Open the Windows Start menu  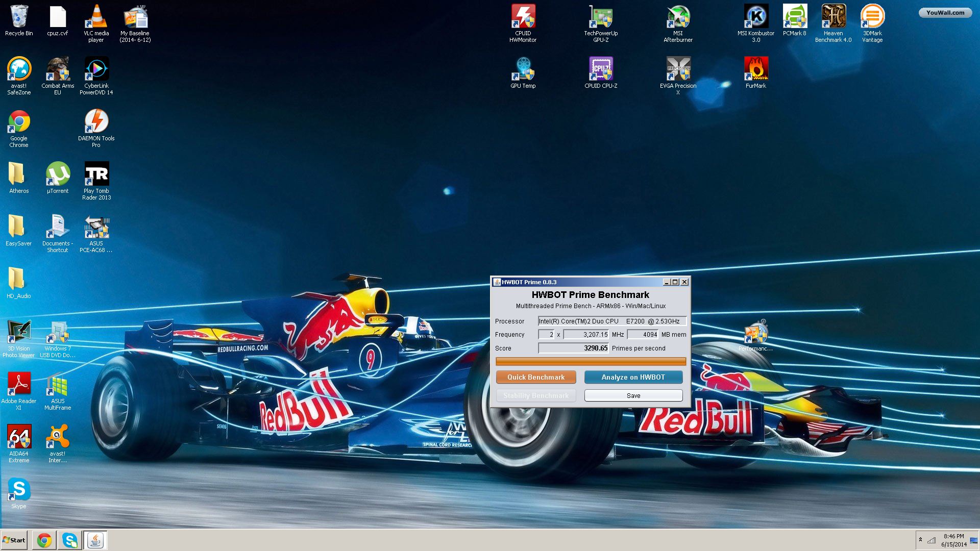pyautogui.click(x=14, y=540)
